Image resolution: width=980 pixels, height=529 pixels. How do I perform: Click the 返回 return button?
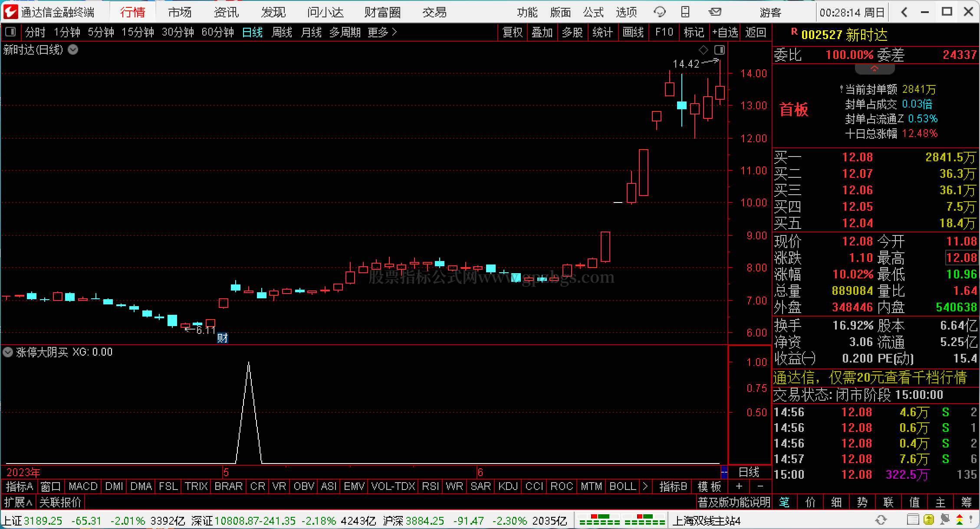[x=756, y=32]
